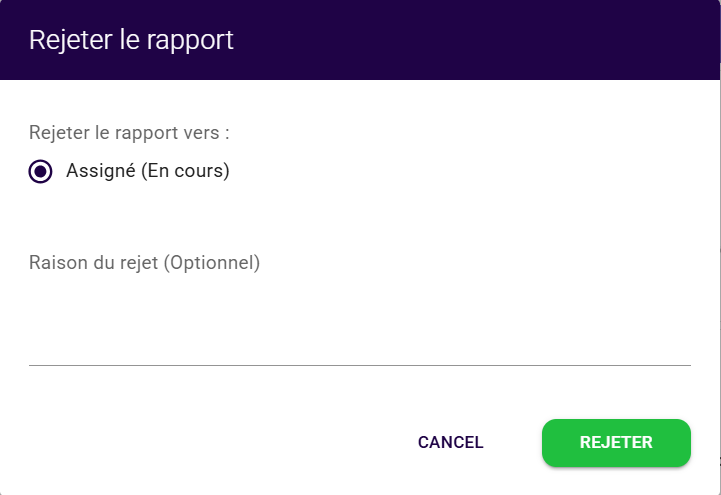
Task: Click the Rejeter le rapport vers : label
Action: tap(130, 132)
